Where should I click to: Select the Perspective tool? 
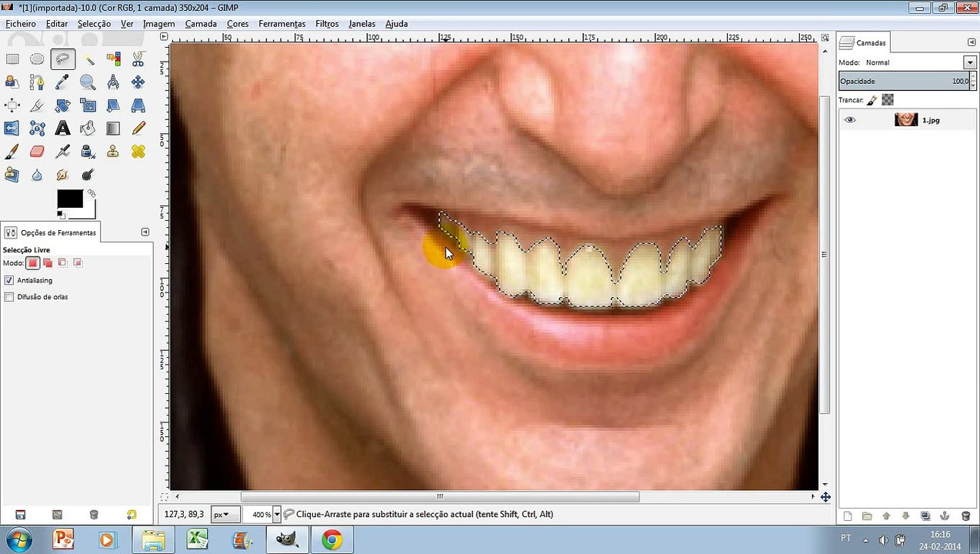(138, 105)
